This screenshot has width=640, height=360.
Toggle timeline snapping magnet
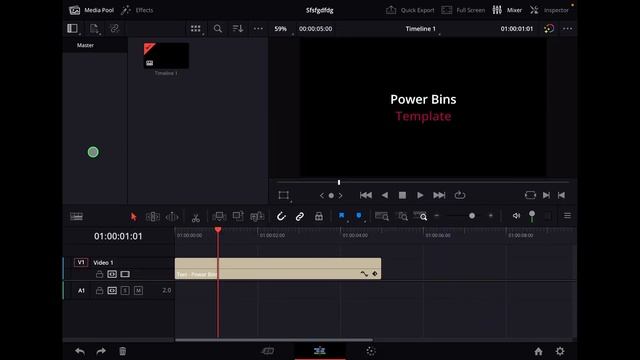click(281, 216)
